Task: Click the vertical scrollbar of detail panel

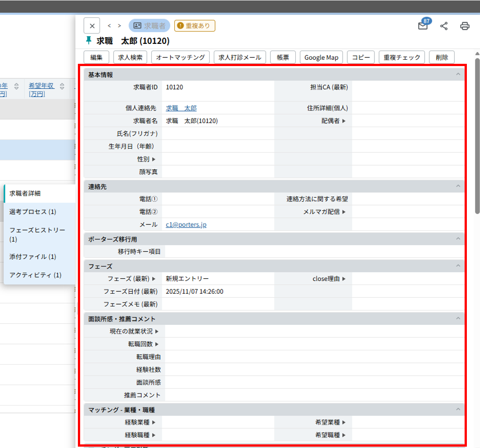Action: point(477,136)
